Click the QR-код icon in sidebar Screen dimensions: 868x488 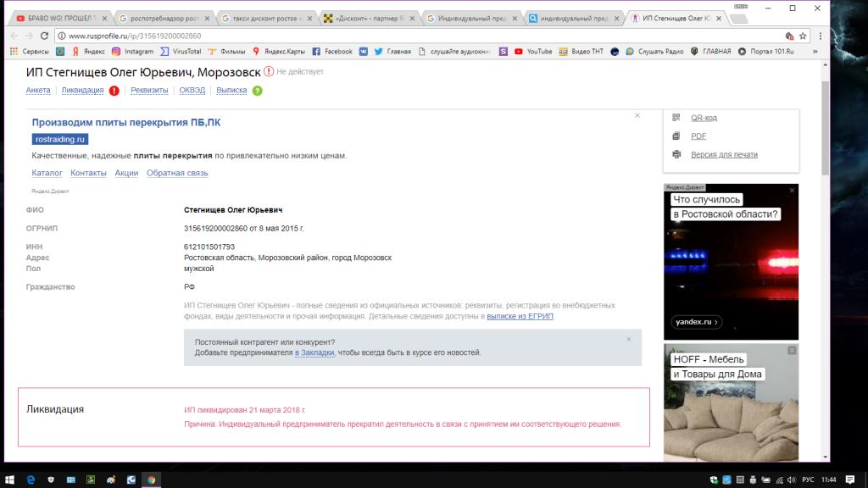[676, 117]
